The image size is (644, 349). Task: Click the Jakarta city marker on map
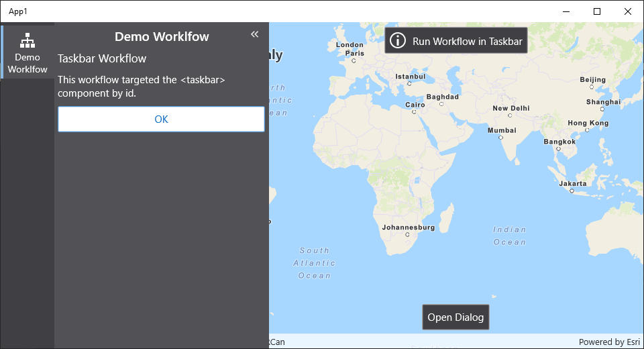click(x=572, y=191)
